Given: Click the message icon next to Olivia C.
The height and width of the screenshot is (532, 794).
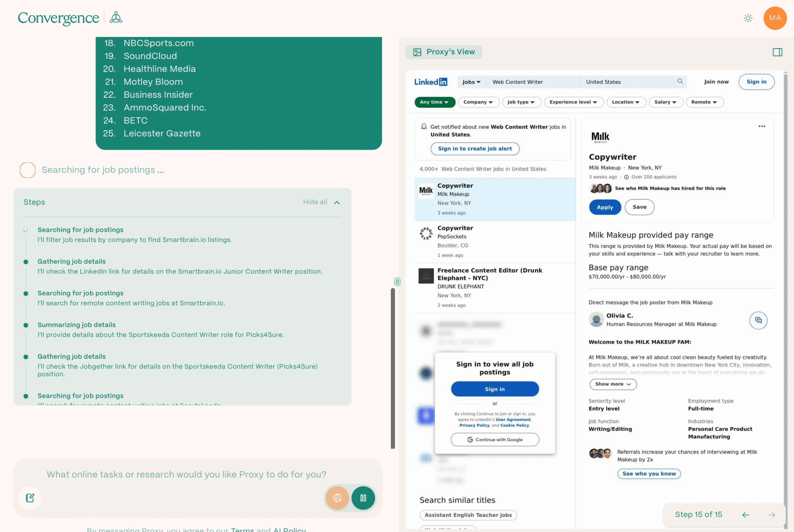Looking at the screenshot, I should tap(758, 320).
